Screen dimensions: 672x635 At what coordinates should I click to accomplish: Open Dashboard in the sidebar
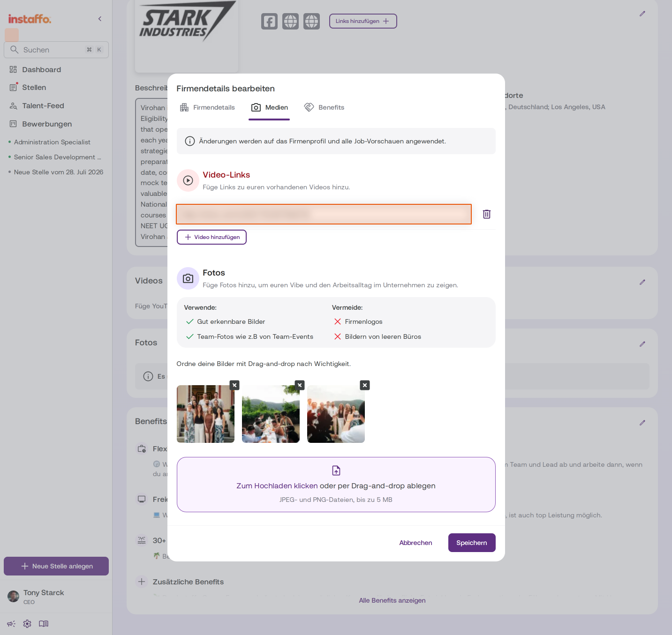click(x=41, y=69)
